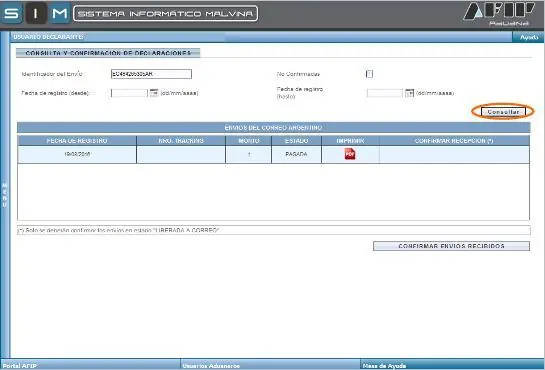Screen dimensions: 545x370
Task: Open the PDF icon in the PAGADA row
Action: [x=350, y=154]
